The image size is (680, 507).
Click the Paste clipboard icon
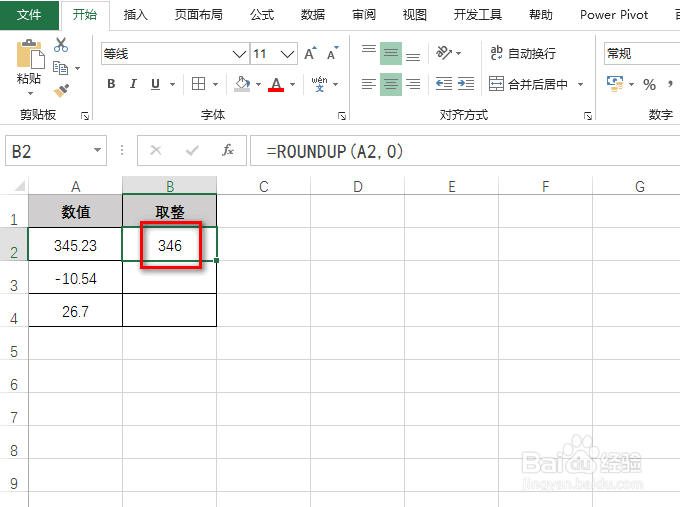coord(29,54)
